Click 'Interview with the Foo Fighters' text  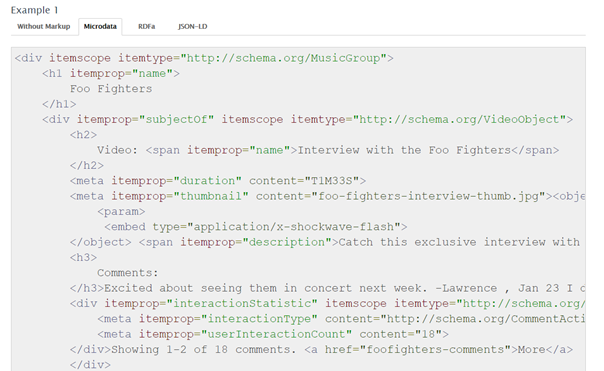(404, 150)
